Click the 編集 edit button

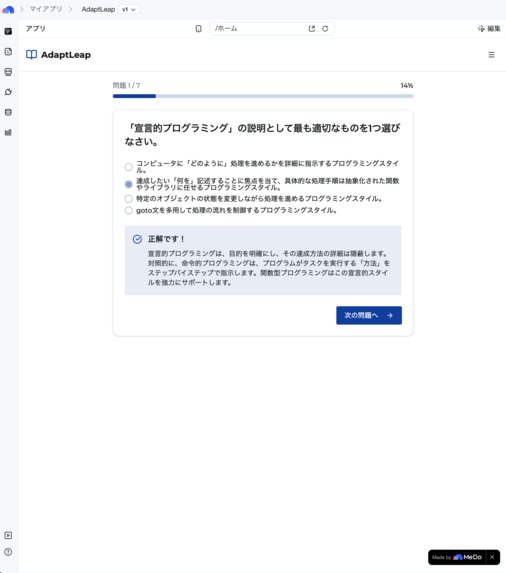click(x=489, y=29)
